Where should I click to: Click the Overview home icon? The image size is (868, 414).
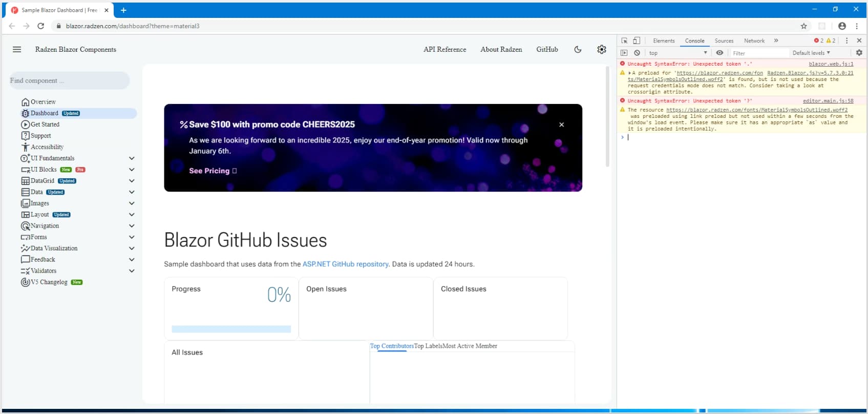pos(25,102)
